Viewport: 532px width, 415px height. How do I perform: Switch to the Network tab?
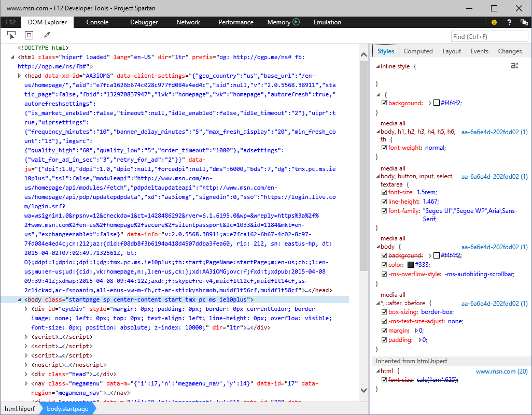pyautogui.click(x=188, y=22)
